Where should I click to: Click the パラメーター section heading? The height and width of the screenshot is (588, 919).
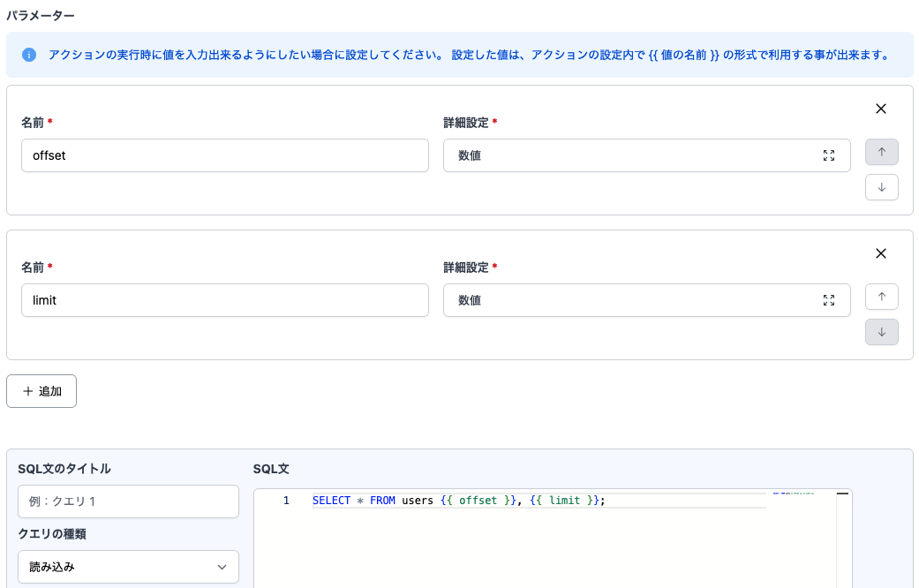click(x=41, y=15)
